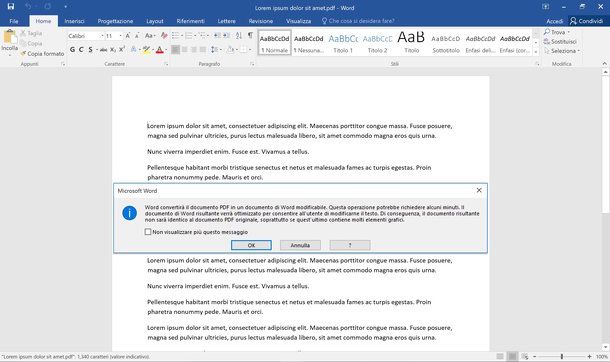Select the Sottotitolo style
Screen dimensions: 610x362
(446, 43)
